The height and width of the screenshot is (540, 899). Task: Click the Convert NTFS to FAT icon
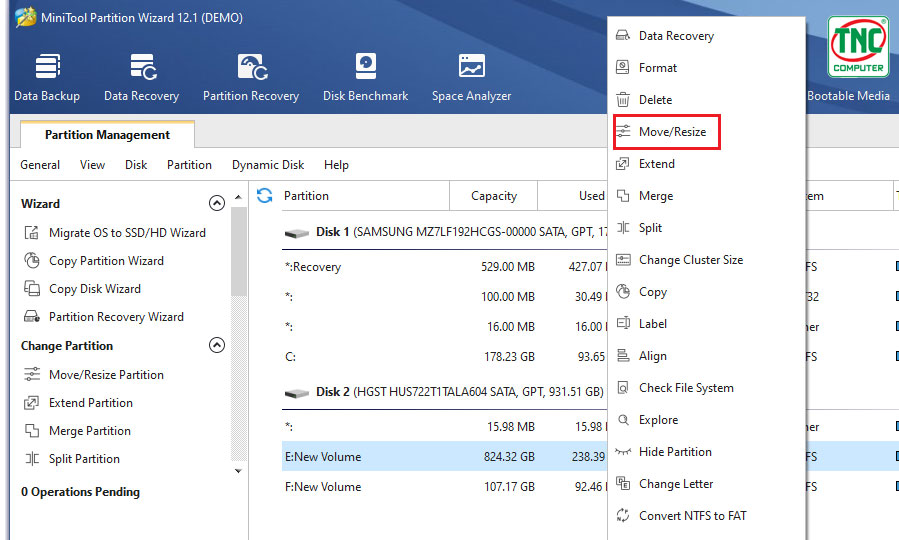(623, 515)
